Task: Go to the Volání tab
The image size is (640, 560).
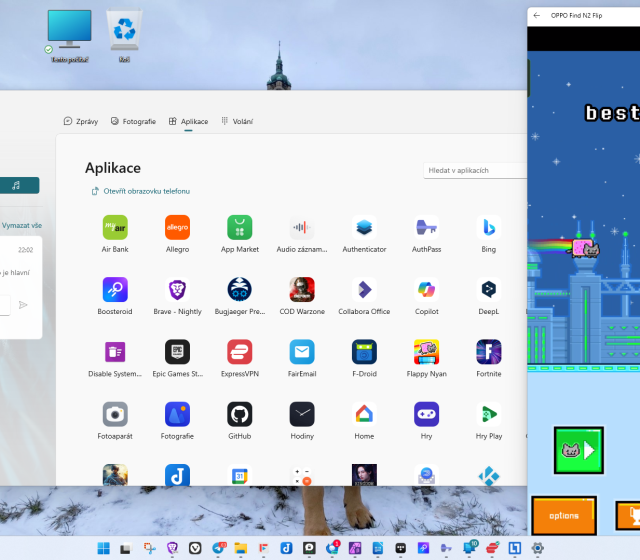Action: click(237, 121)
